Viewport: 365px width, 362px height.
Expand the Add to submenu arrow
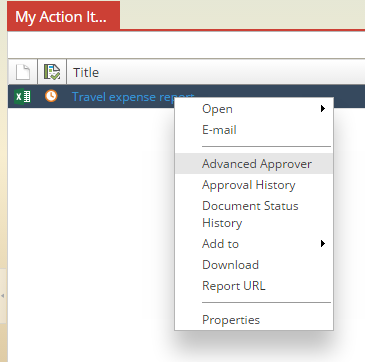tap(322, 244)
